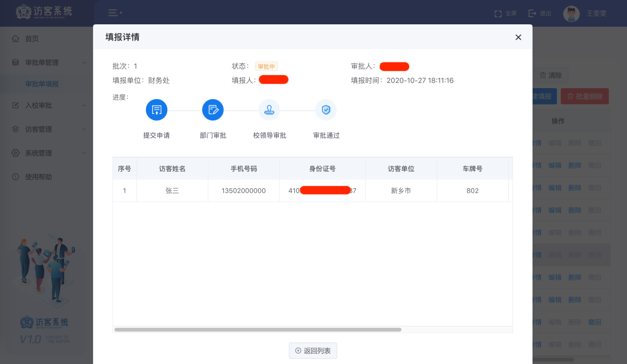Click the school leader approval stamp icon
This screenshot has width=627, height=364.
[x=269, y=110]
